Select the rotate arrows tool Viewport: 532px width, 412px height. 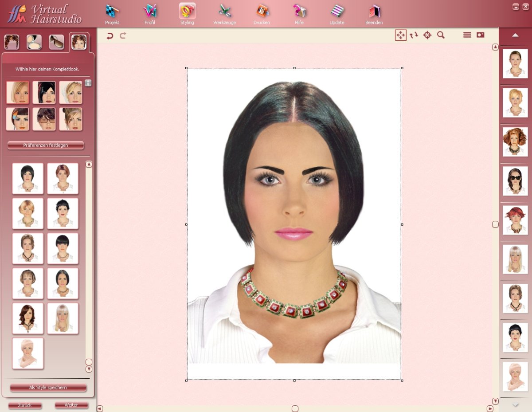[414, 35]
